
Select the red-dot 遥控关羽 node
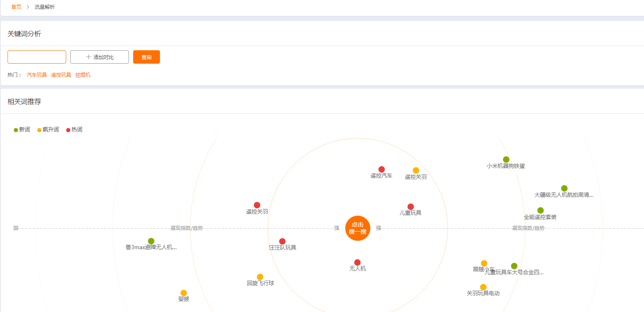point(257,205)
